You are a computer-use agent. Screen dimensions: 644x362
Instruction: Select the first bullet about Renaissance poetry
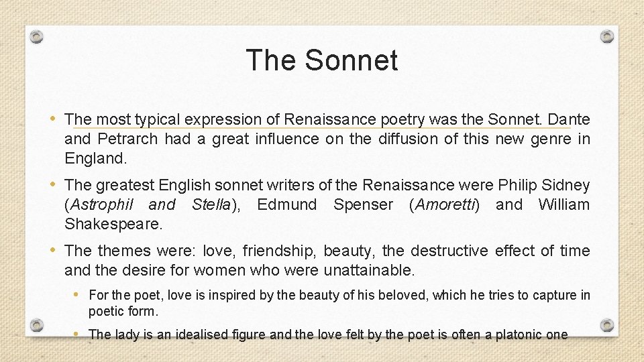pyautogui.click(x=327, y=139)
